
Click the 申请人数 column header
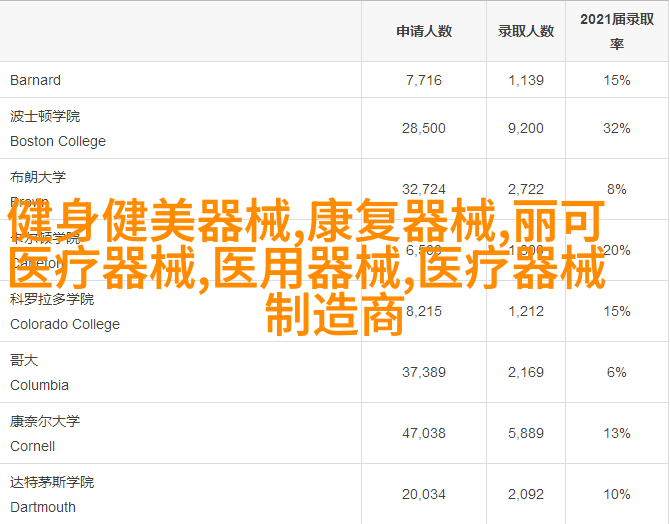click(x=423, y=31)
